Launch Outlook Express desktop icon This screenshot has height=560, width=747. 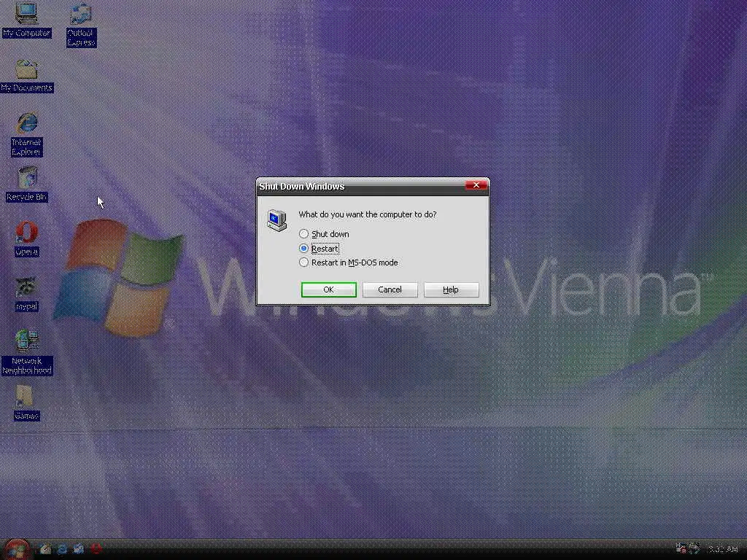point(81,25)
